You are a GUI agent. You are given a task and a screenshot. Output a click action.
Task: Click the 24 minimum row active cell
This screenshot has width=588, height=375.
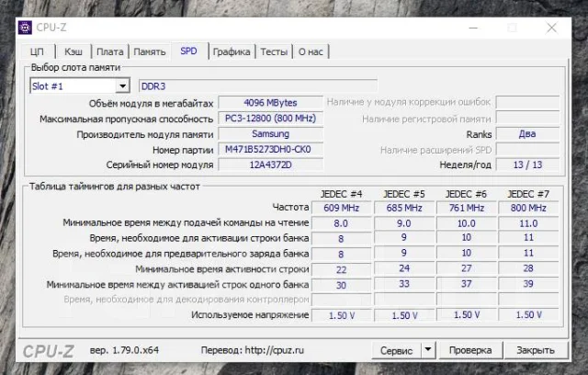pyautogui.click(x=404, y=268)
